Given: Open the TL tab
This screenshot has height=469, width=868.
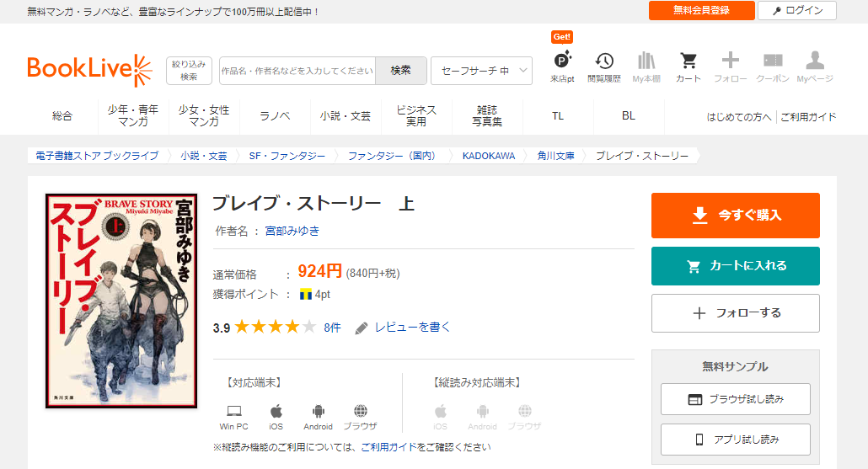Looking at the screenshot, I should coord(558,116).
